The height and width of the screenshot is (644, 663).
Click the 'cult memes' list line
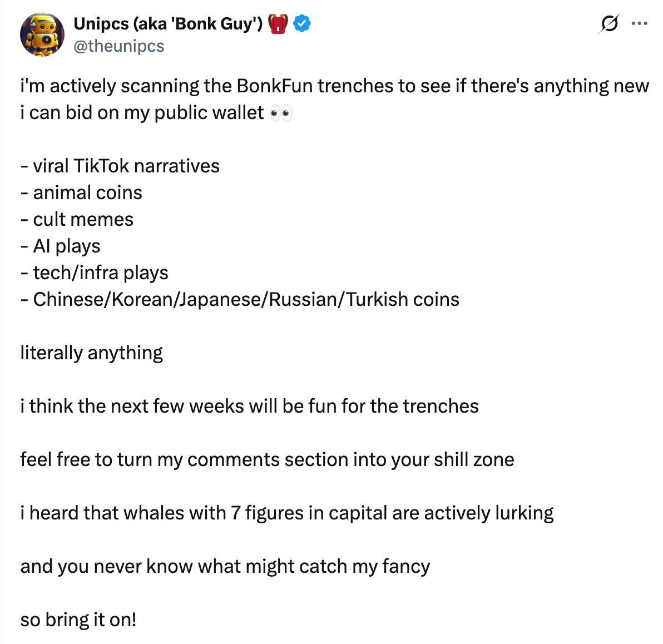(77, 220)
